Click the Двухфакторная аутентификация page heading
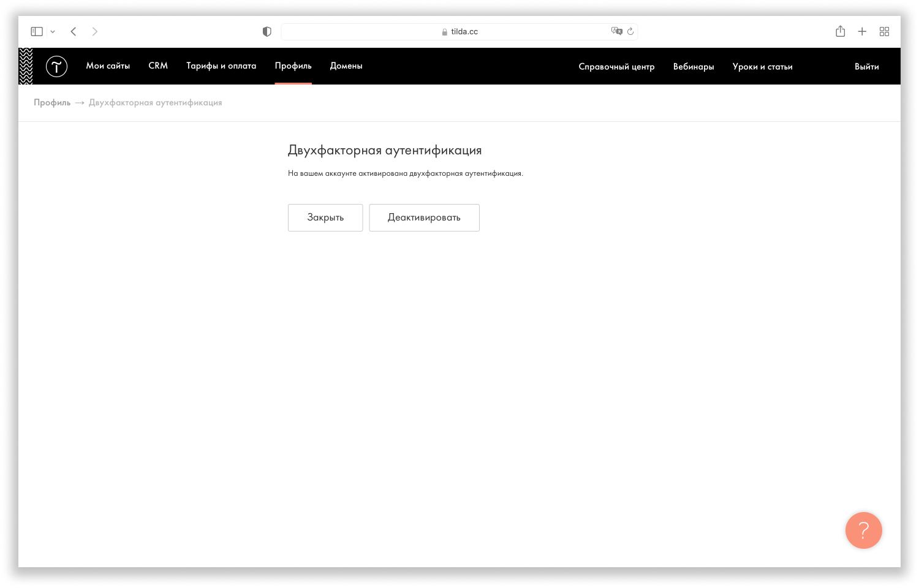This screenshot has height=588, width=919. point(385,150)
